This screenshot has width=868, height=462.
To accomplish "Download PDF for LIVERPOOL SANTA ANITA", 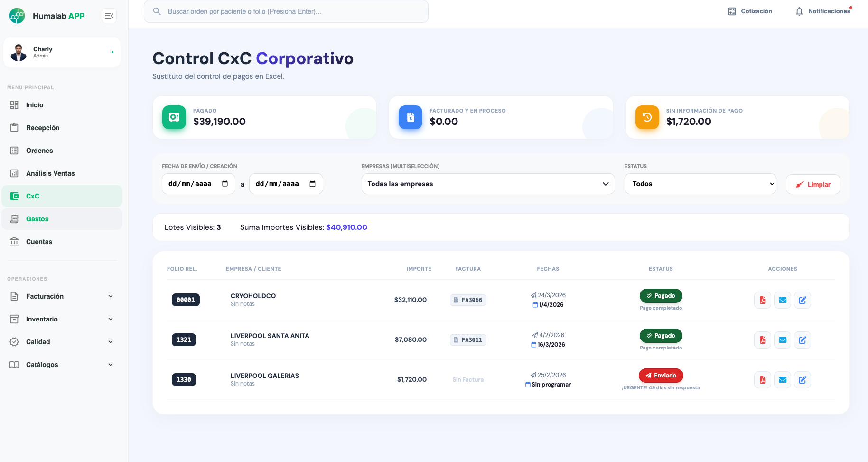I will coord(763,340).
